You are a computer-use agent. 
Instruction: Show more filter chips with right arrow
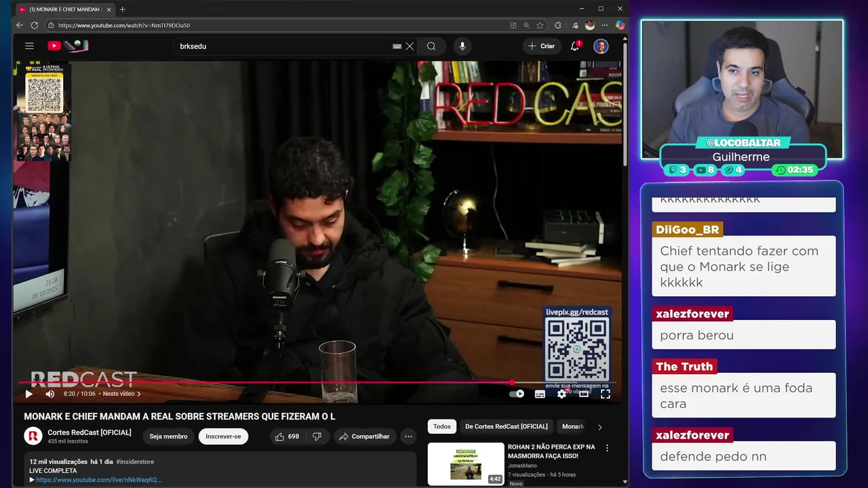pyautogui.click(x=599, y=427)
